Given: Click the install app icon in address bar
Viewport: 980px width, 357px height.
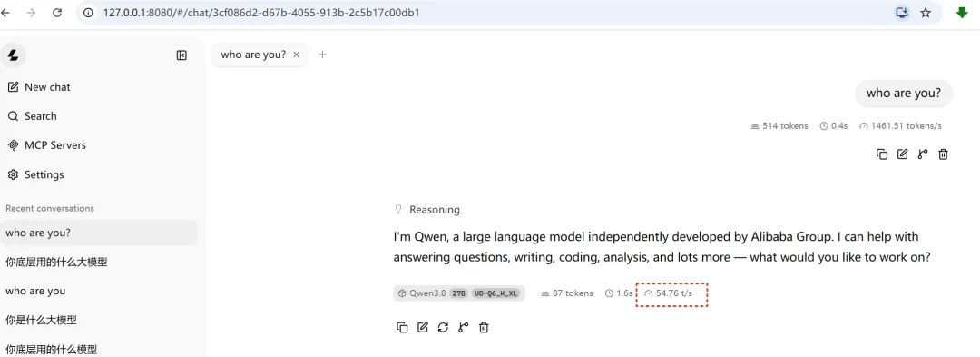Looking at the screenshot, I should coord(902,13).
